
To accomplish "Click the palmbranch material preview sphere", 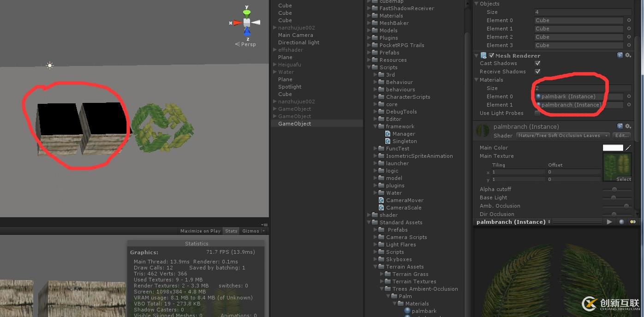I will [482, 131].
